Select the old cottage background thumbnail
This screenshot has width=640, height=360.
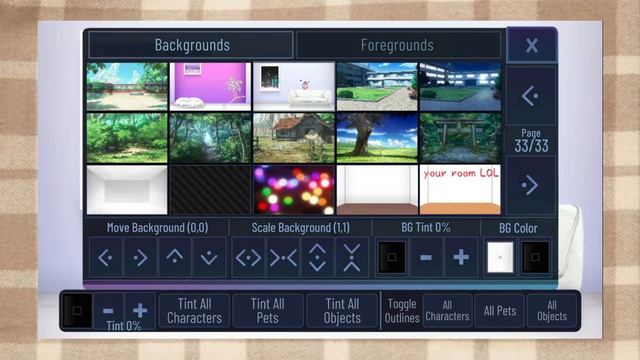coord(294,138)
